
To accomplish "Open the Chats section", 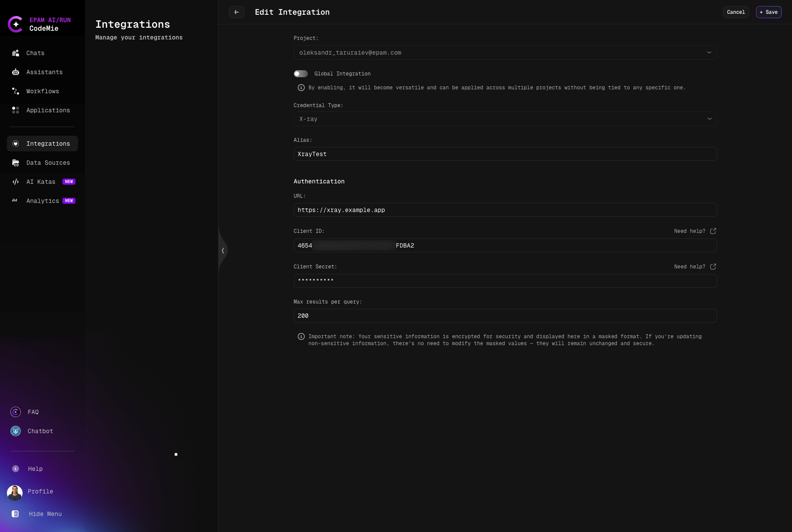I will tap(35, 53).
